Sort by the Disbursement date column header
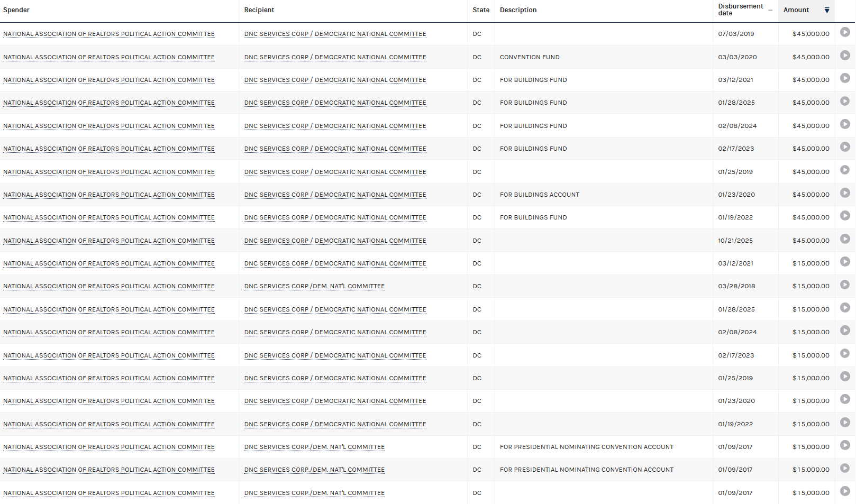 coord(741,10)
